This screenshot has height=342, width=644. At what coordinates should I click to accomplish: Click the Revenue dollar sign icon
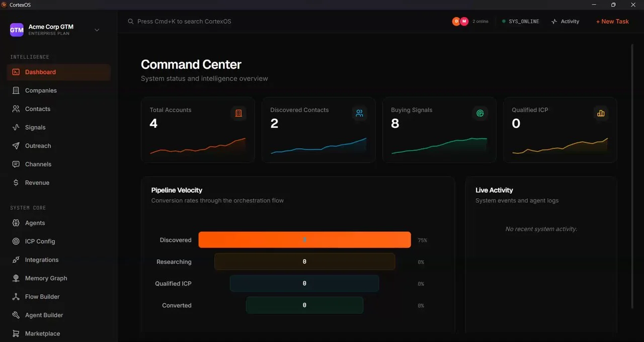click(16, 183)
